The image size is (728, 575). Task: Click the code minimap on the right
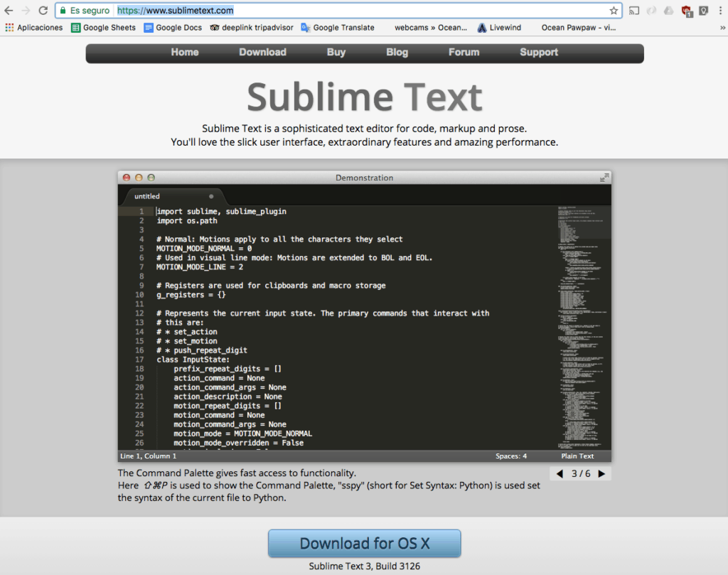click(584, 327)
